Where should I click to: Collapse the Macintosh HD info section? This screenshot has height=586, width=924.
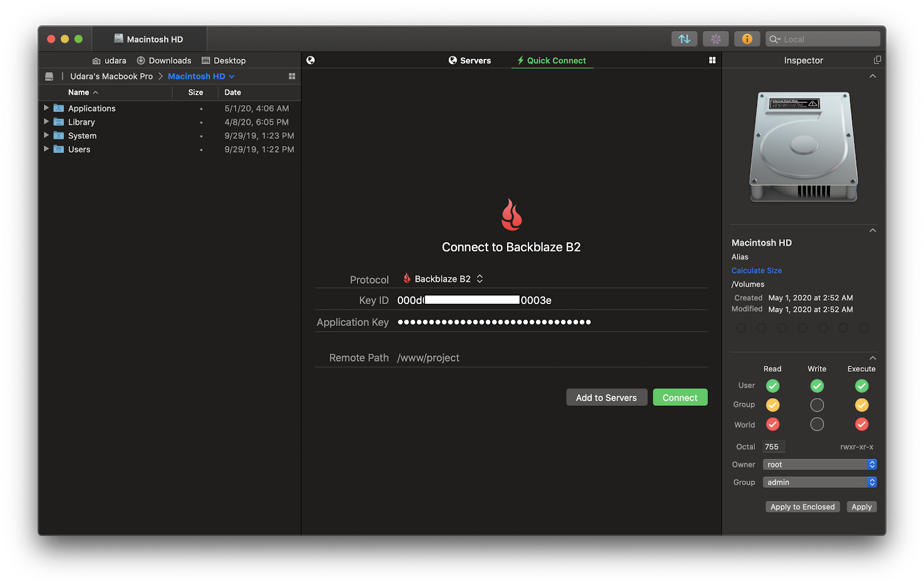(x=873, y=231)
